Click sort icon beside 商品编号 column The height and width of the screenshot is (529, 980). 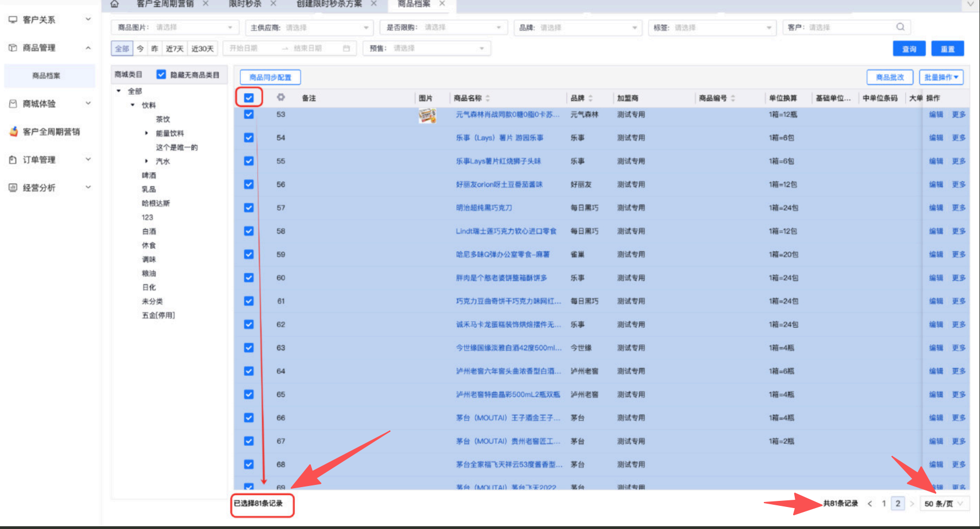[x=733, y=98]
